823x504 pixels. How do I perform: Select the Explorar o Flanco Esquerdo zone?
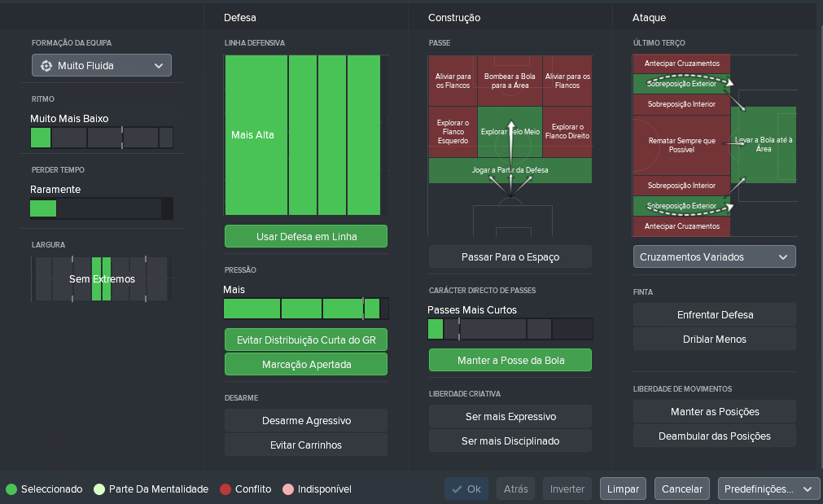tap(453, 132)
